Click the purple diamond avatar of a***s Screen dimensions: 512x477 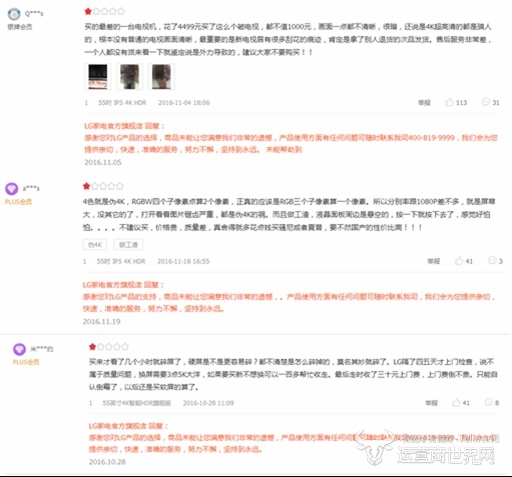[11, 189]
